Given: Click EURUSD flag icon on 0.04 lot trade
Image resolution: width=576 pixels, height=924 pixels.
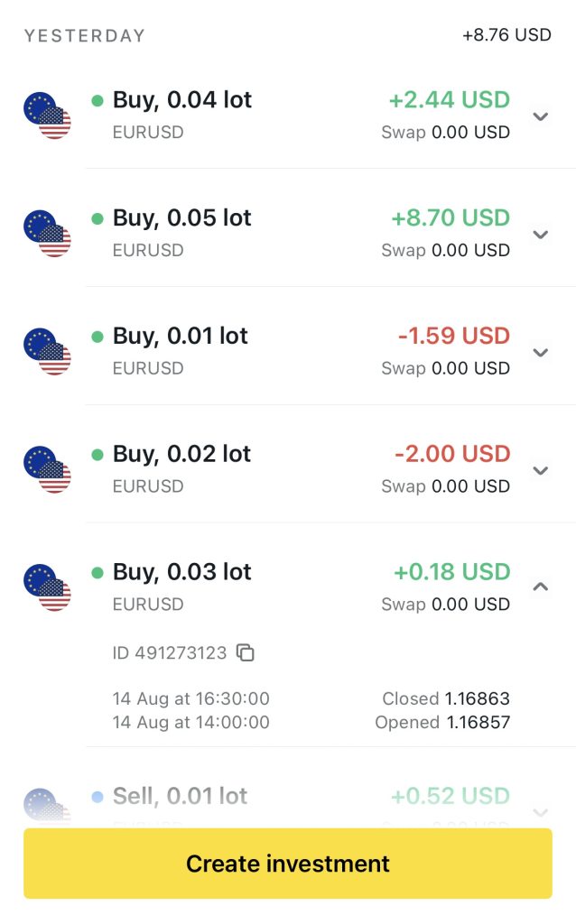Looking at the screenshot, I should click(x=47, y=115).
